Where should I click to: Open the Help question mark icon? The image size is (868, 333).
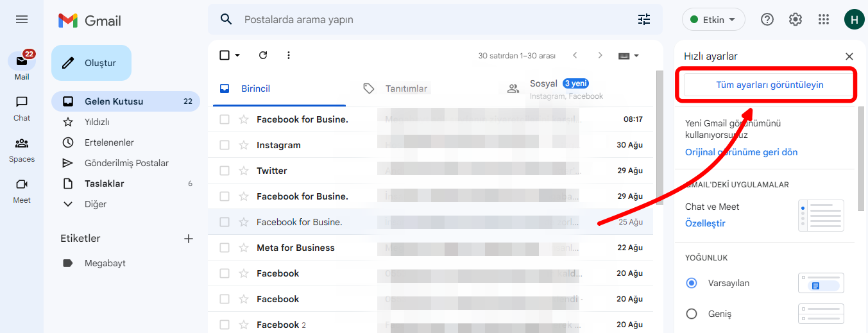767,19
